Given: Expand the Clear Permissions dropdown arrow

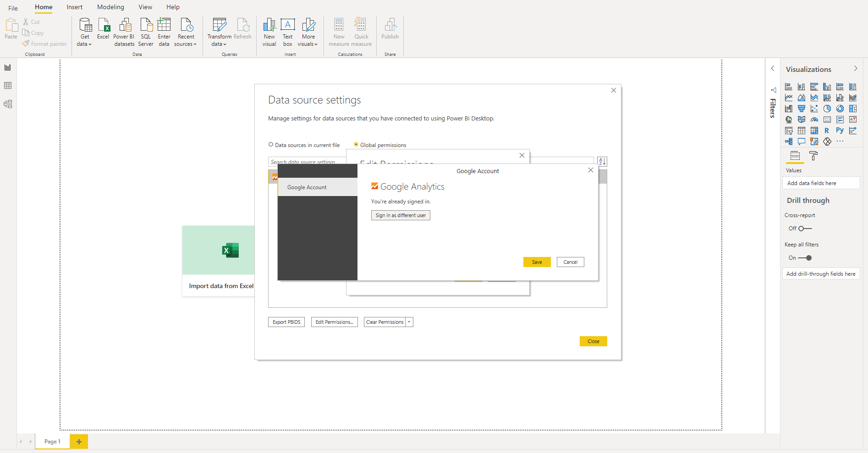Looking at the screenshot, I should (409, 322).
